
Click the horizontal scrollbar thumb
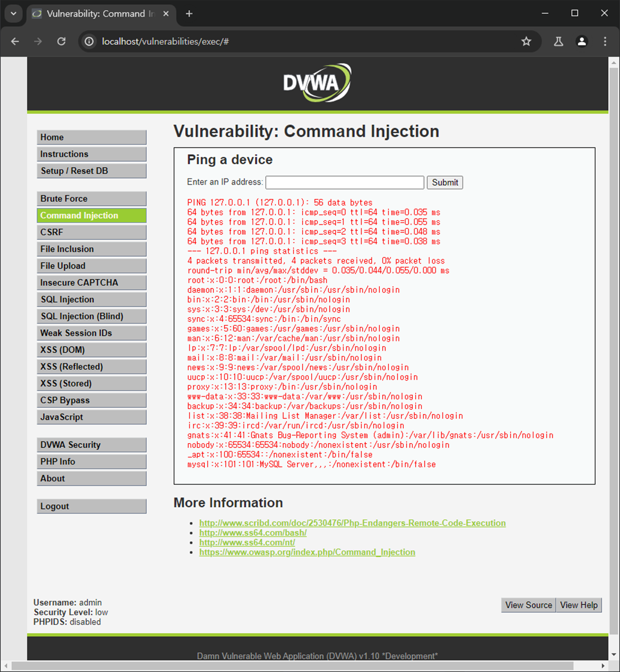click(x=293, y=665)
